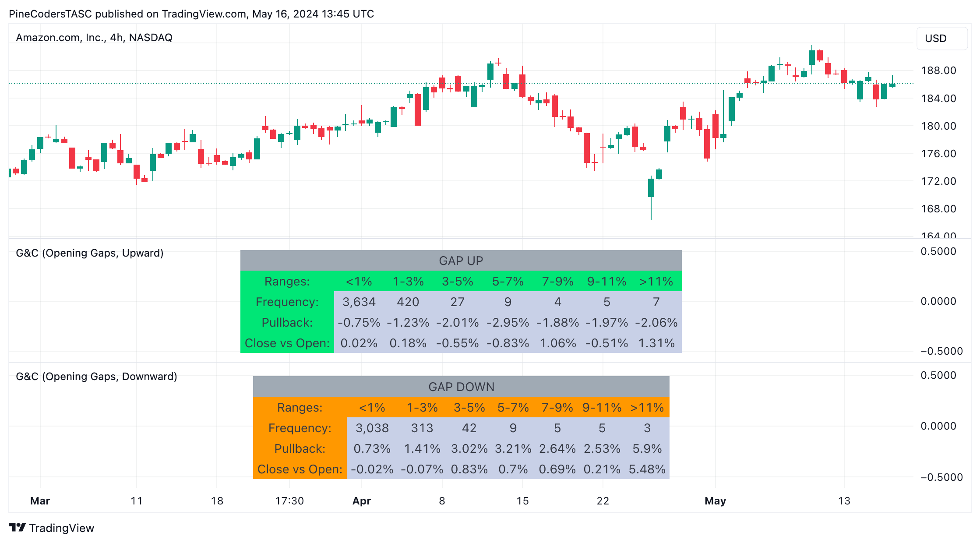Image resolution: width=980 pixels, height=543 pixels.
Task: Click the TradingView logo at bottom left
Action: coord(51,528)
